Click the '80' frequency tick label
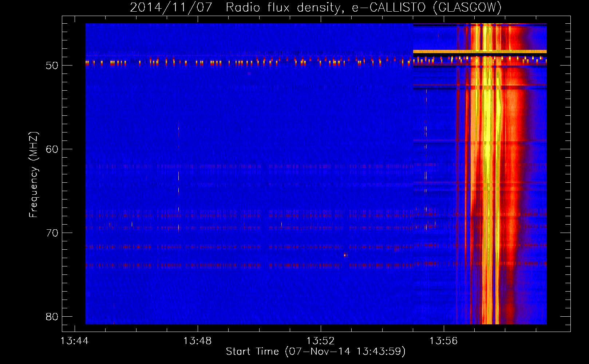 pyautogui.click(x=52, y=317)
